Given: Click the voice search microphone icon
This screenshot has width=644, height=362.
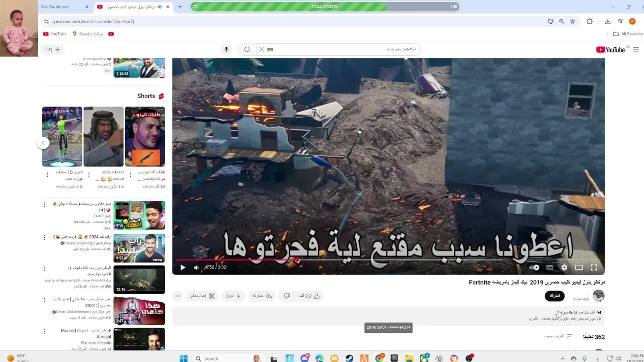Looking at the screenshot, I should 226,49.
